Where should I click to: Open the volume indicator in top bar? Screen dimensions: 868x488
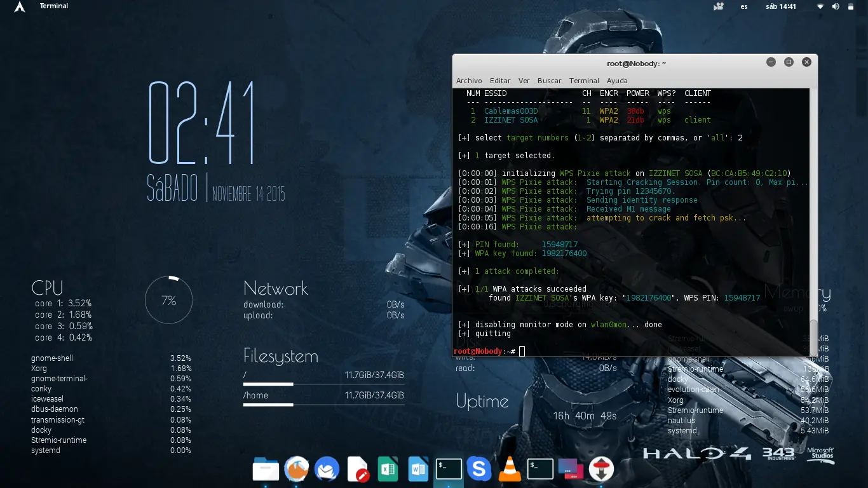coord(836,6)
